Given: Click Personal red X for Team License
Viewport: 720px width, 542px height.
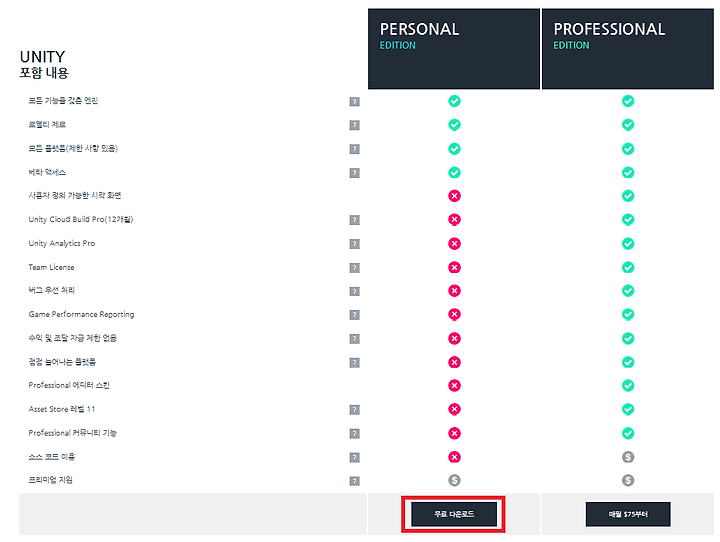Looking at the screenshot, I should [x=454, y=267].
